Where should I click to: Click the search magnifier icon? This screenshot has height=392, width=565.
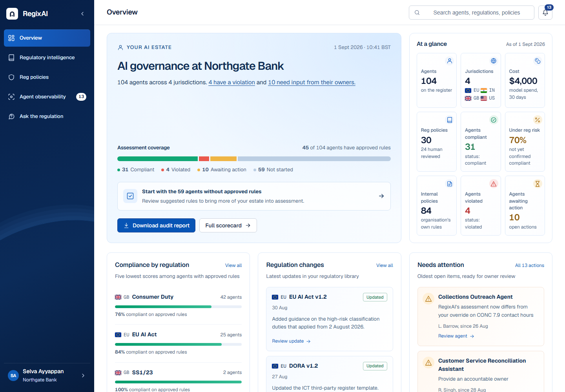pyautogui.click(x=417, y=13)
